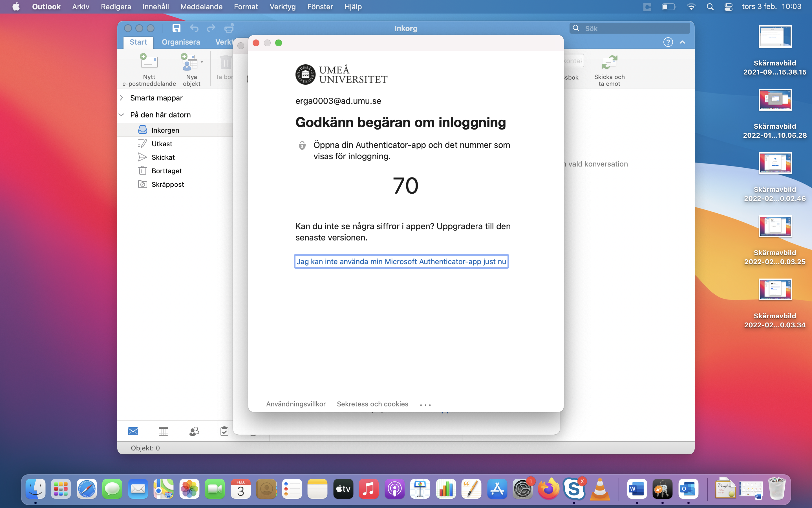The image size is (812, 508).
Task: Open Trash from the Dock
Action: (x=777, y=489)
